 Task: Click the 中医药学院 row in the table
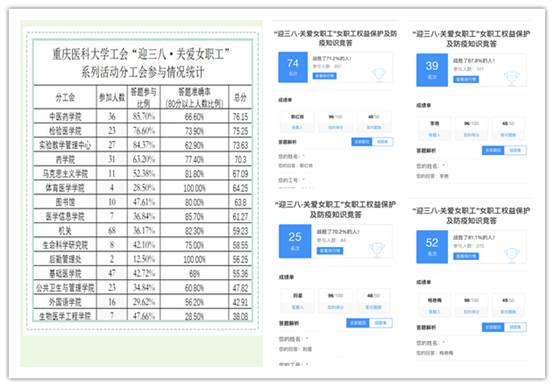[143, 116]
